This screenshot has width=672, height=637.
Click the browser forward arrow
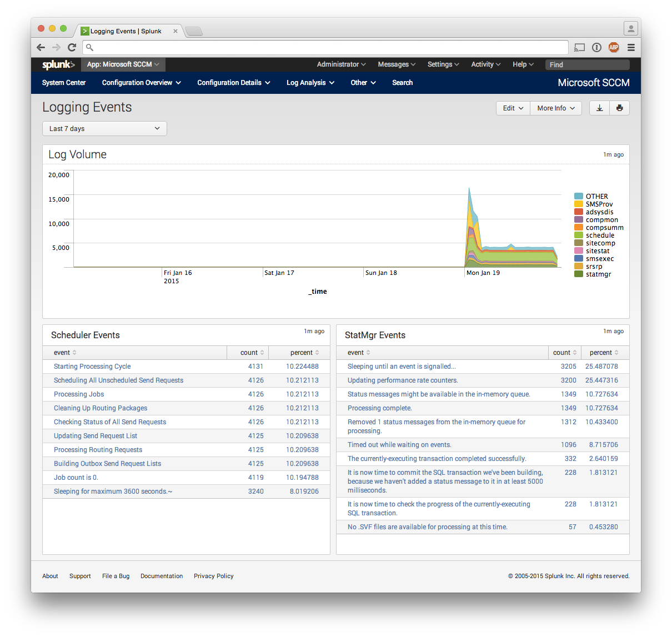[56, 47]
